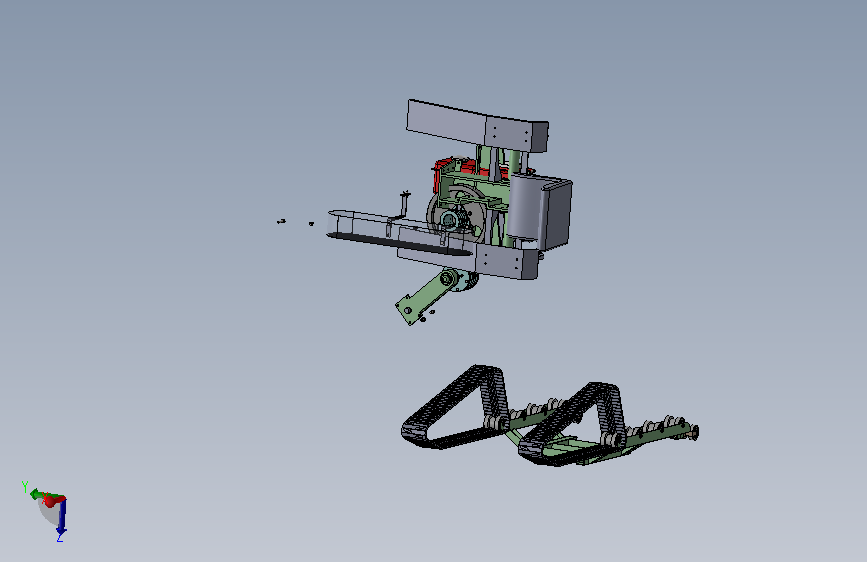This screenshot has height=562, width=867.
Task: Click the red X axis arrowhead on triad
Action: (x=50, y=501)
